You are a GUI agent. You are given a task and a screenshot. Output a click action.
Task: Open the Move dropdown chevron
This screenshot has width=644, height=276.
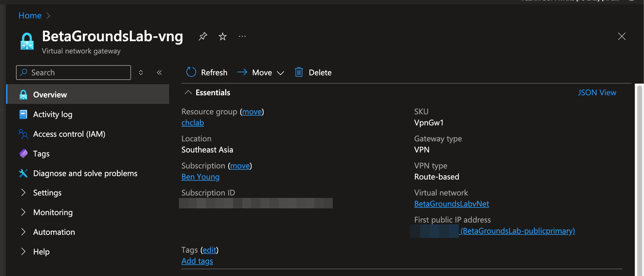280,73
